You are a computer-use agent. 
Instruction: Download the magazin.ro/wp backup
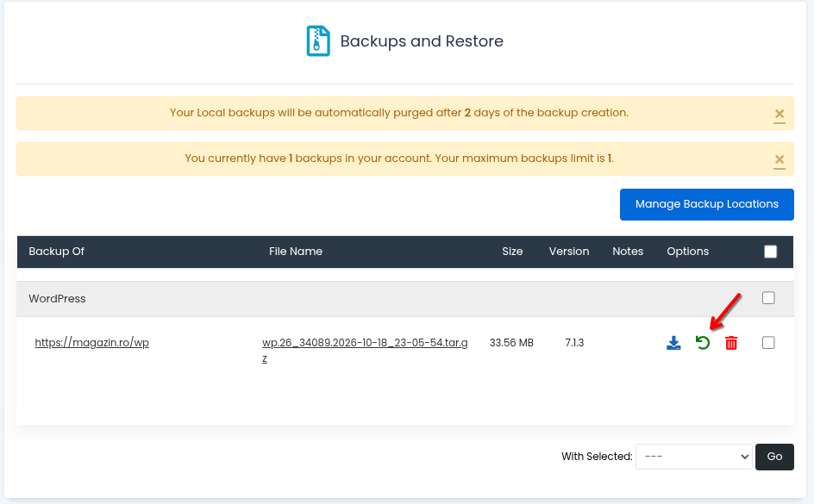click(673, 343)
